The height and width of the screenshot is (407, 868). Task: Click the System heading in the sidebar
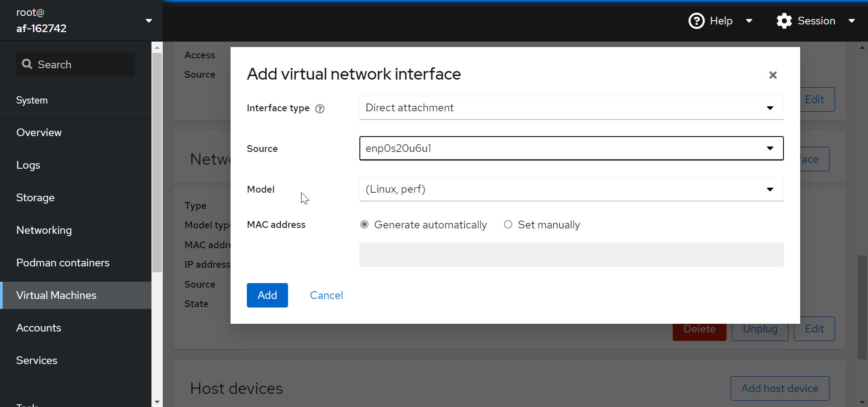coord(32,100)
